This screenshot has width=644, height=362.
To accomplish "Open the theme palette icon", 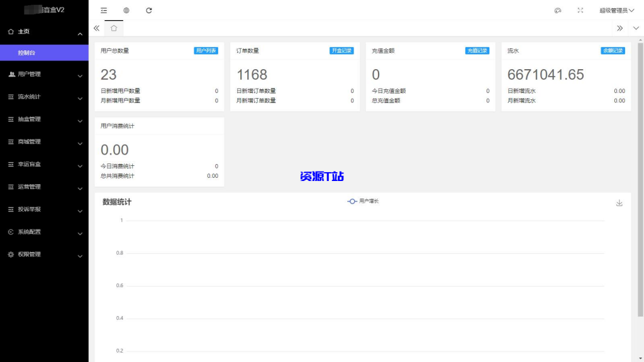I will 557,11.
